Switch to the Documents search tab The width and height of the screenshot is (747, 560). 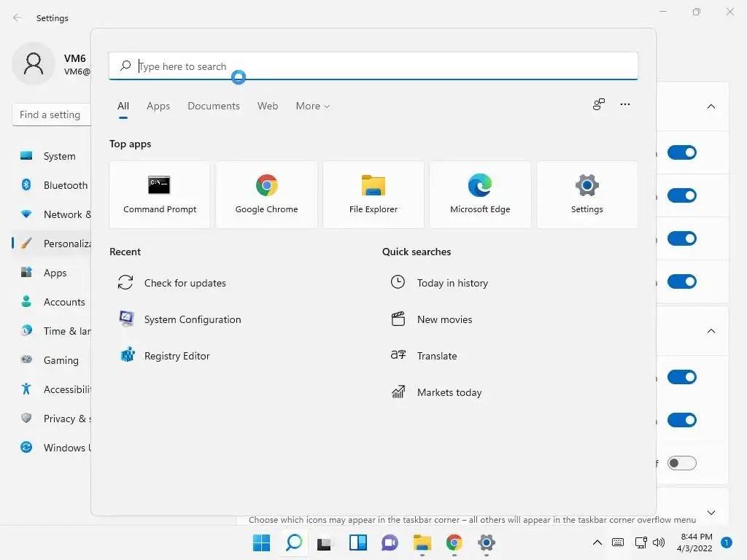214,106
